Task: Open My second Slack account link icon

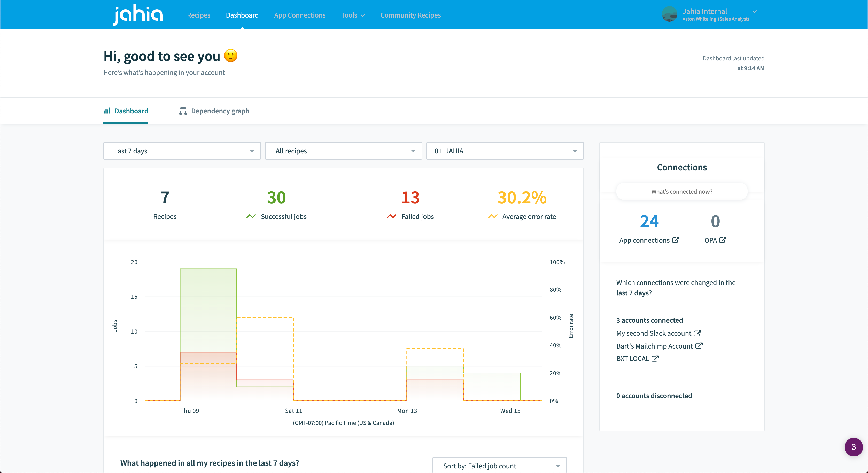Action: pos(698,333)
